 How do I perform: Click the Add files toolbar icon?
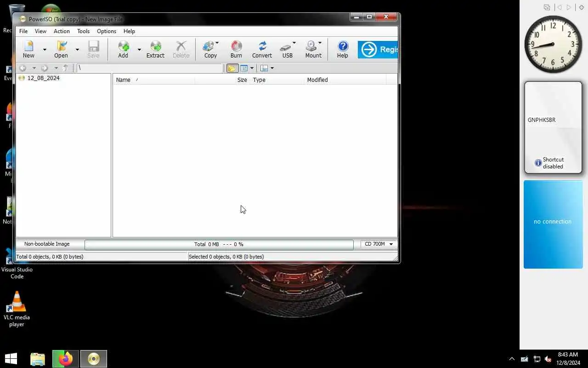click(x=123, y=49)
